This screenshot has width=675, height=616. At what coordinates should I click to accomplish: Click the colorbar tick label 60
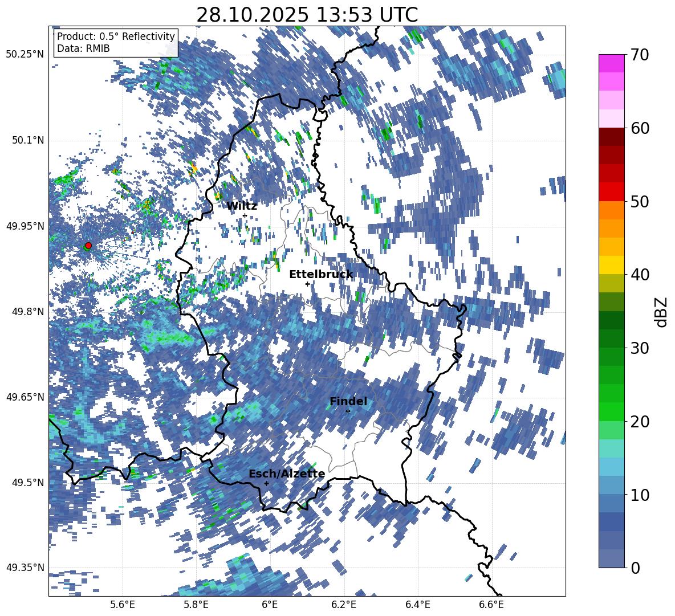(640, 128)
